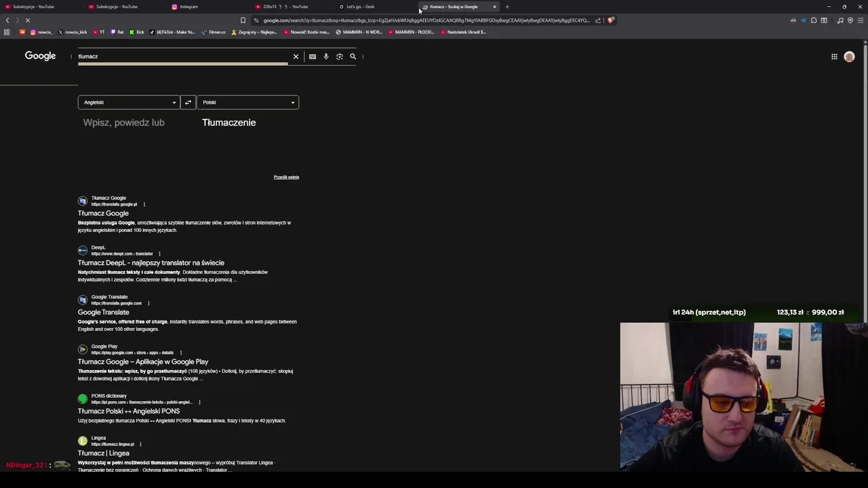Open the Nowość! Kostki mas... bookmark
The width and height of the screenshot is (868, 488).
(x=307, y=32)
